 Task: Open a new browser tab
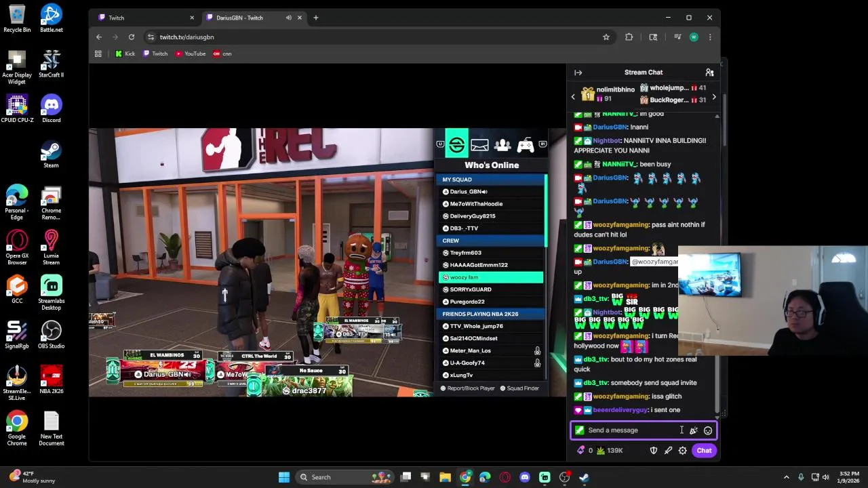tap(316, 18)
